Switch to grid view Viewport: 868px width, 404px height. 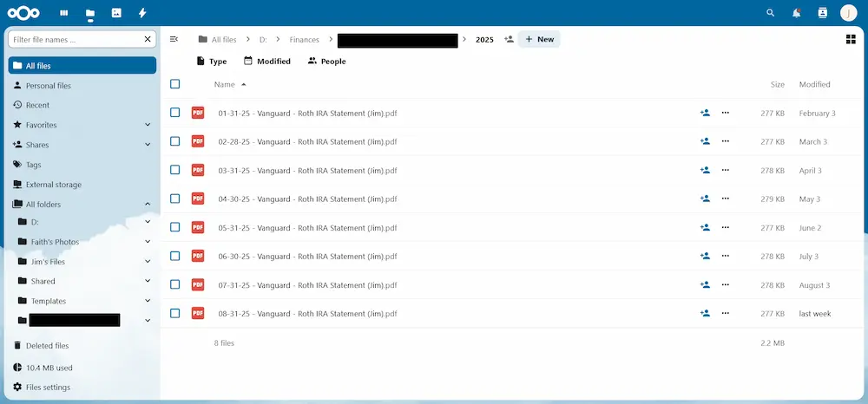[x=851, y=39]
